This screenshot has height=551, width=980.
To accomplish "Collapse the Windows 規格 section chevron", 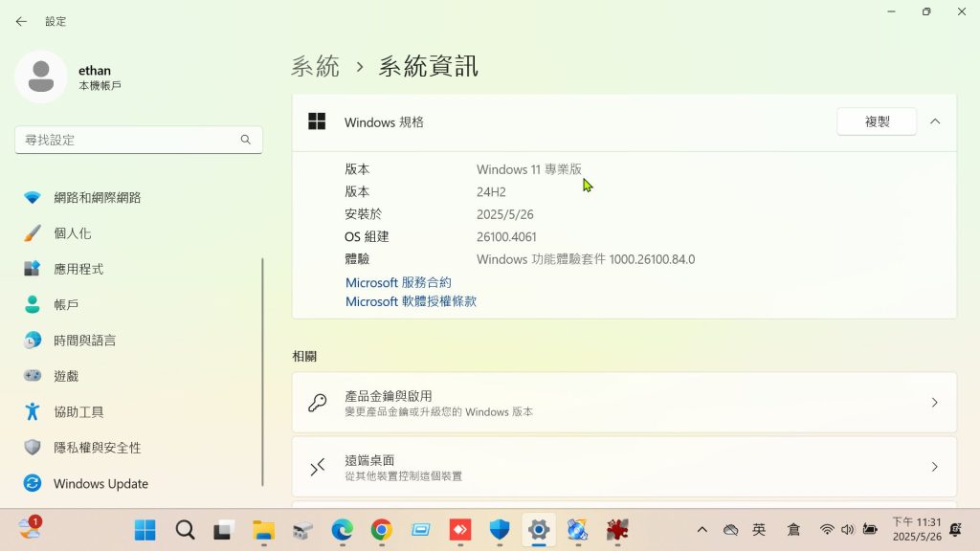I will pos(935,121).
